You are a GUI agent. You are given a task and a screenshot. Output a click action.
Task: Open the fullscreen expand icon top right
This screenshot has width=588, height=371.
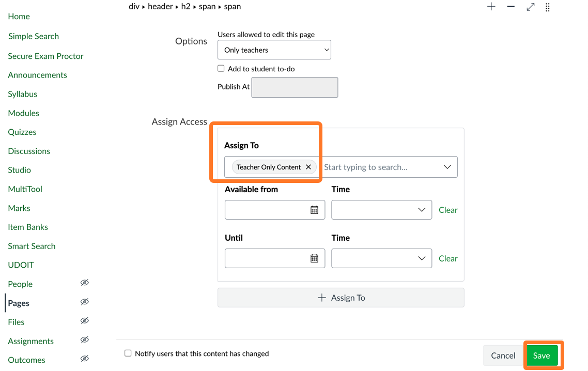pos(530,7)
